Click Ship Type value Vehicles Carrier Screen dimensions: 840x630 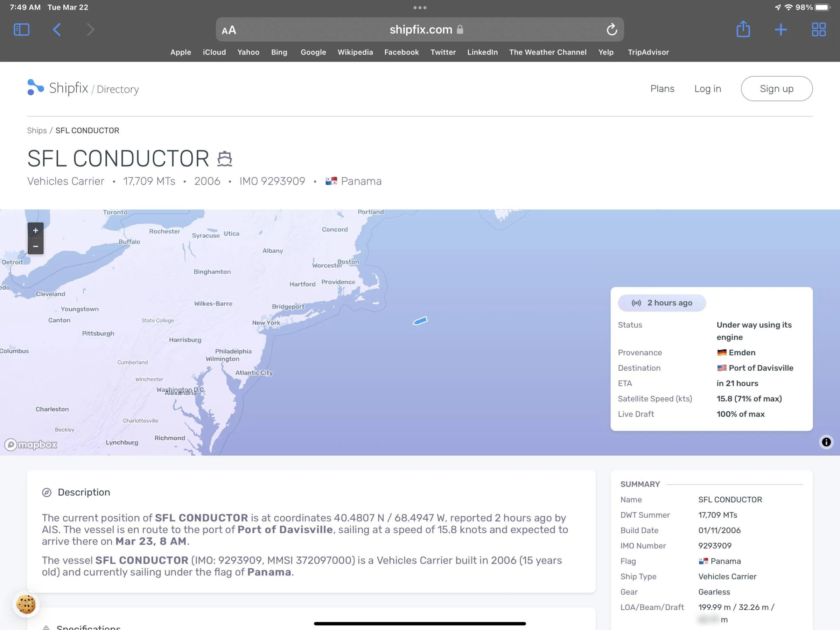click(x=727, y=577)
